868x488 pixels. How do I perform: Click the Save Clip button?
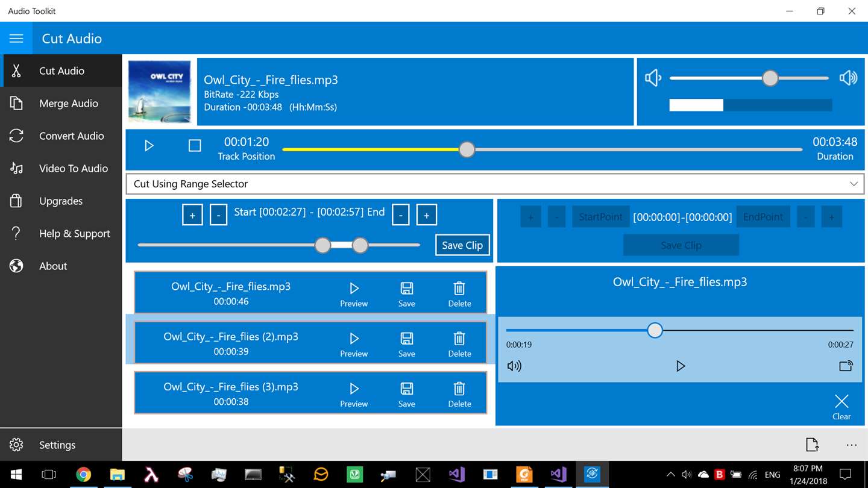462,245
